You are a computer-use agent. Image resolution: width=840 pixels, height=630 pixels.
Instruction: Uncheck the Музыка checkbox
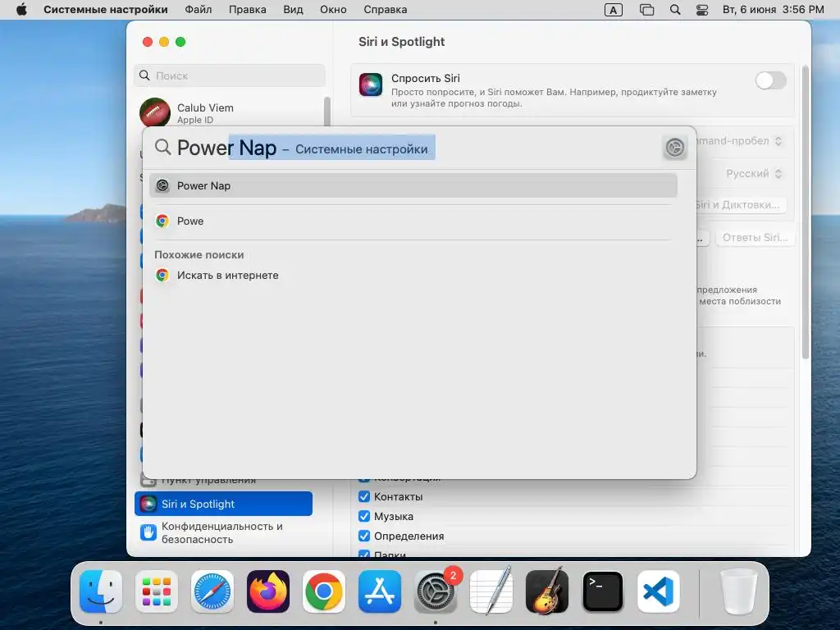364,517
